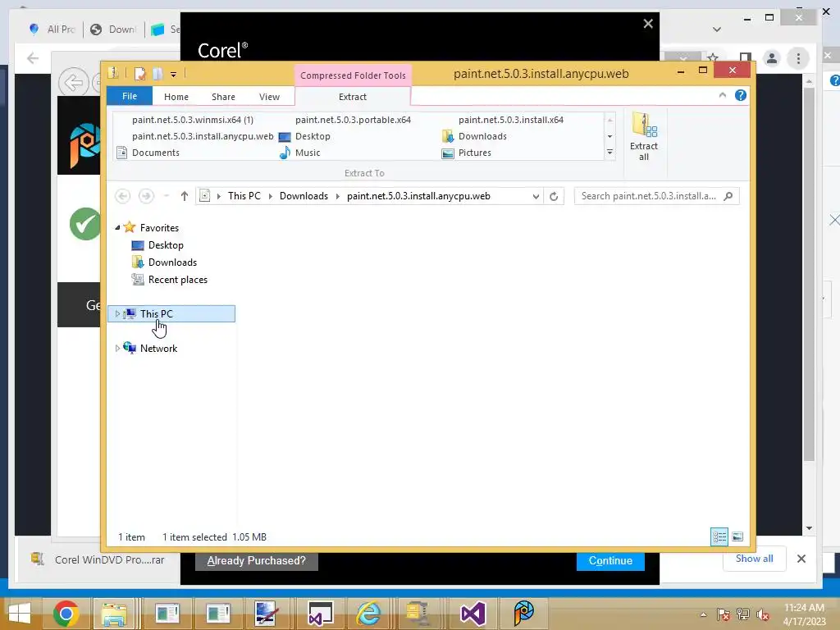Click the Up arrow navigation icon

185,196
